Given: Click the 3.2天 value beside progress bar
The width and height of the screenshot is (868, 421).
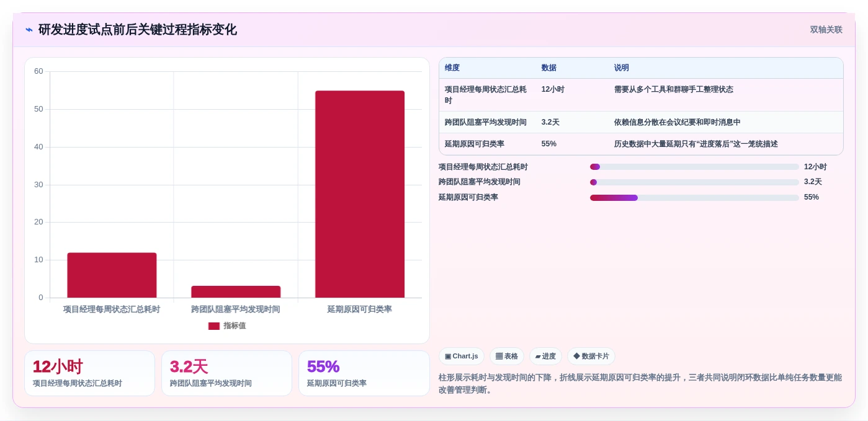Looking at the screenshot, I should 813,182.
